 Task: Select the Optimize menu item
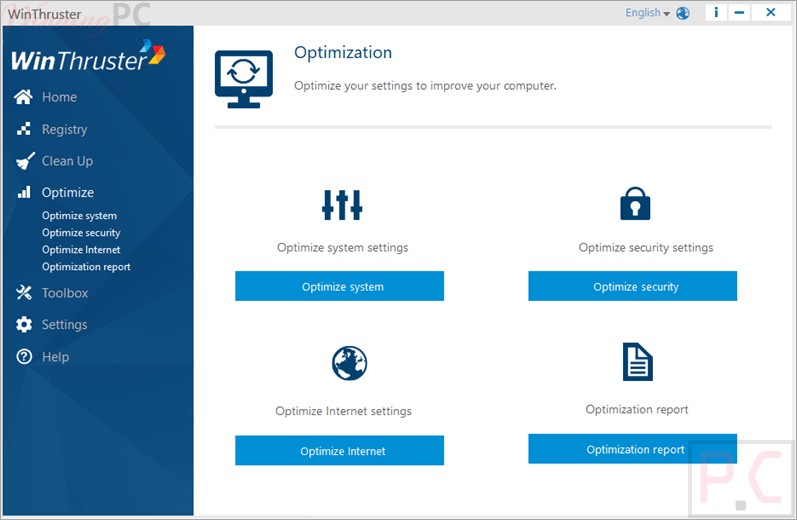coord(68,193)
